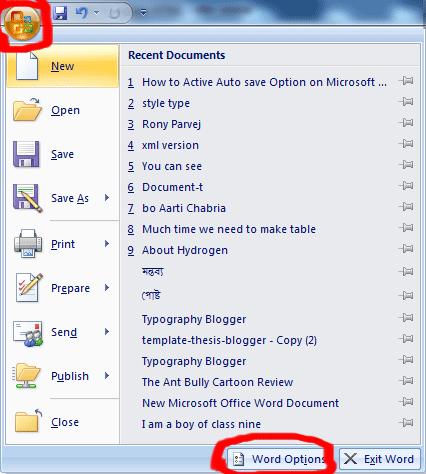Image resolution: width=426 pixels, height=474 pixels.
Task: Expand the Prepare submenu arrow
Action: coord(107,288)
